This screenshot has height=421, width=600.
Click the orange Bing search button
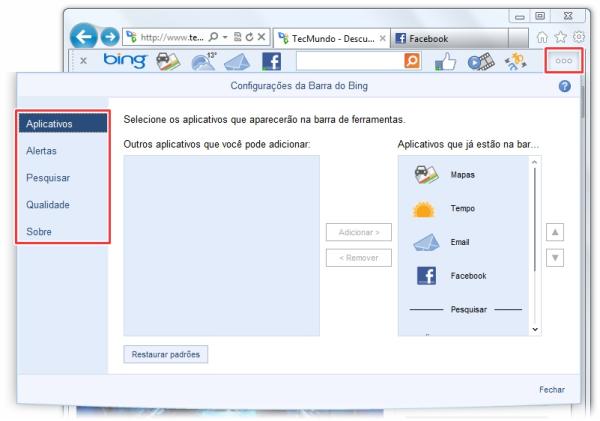click(x=412, y=61)
